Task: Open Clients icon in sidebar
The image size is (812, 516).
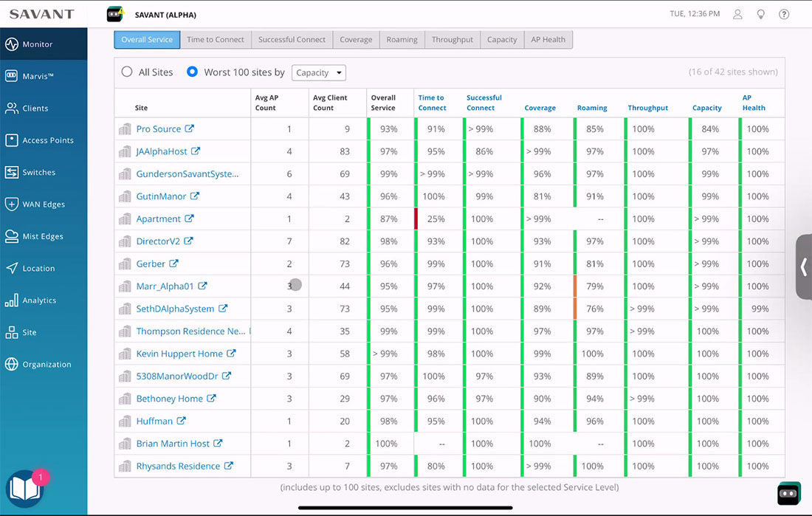Action: click(x=11, y=108)
